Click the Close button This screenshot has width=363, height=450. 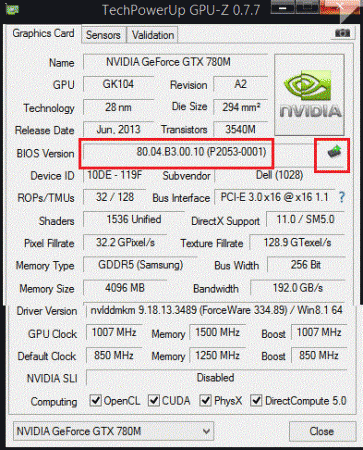point(322,431)
